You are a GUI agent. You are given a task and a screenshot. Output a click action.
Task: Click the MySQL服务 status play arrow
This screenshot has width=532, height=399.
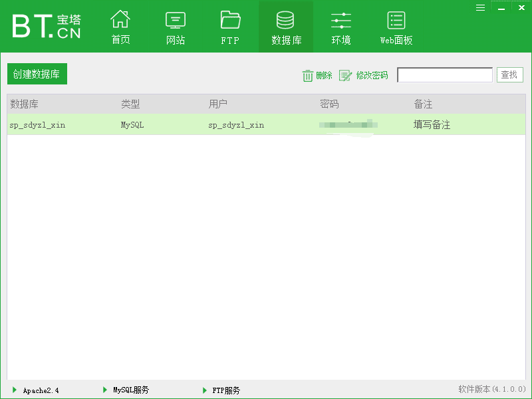[105, 390]
